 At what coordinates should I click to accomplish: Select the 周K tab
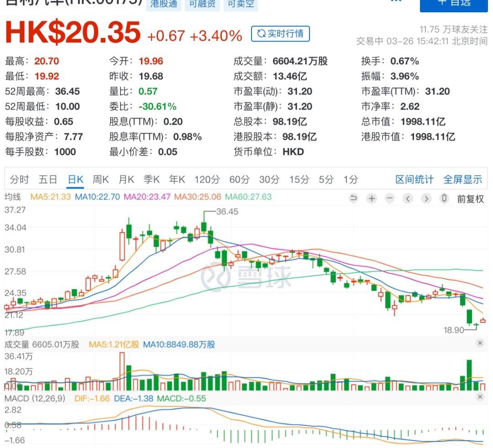click(100, 179)
